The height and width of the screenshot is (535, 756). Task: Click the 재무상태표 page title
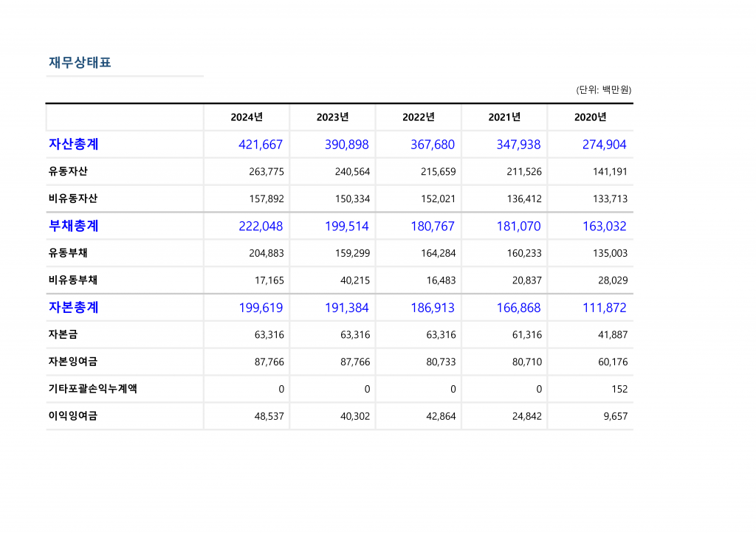point(80,63)
